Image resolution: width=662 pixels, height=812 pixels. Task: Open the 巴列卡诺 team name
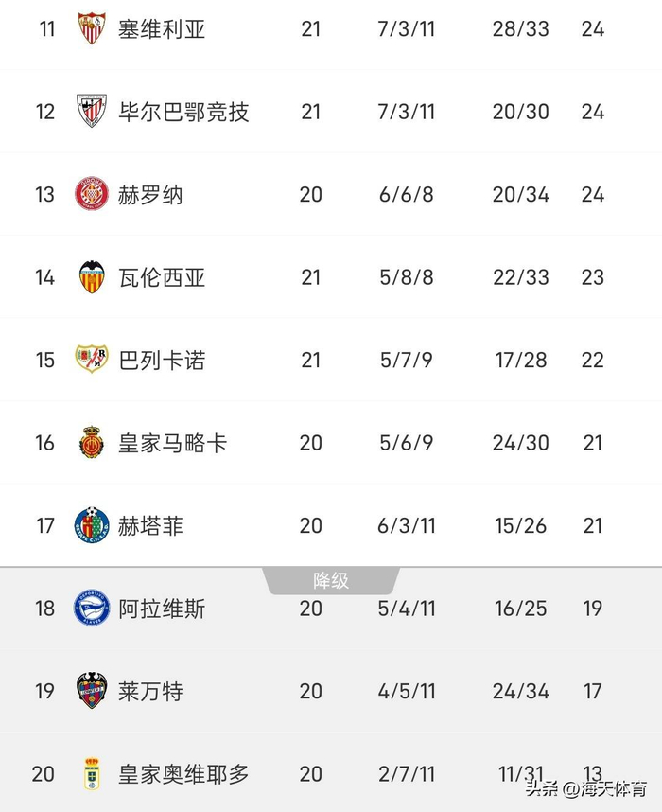point(162,360)
